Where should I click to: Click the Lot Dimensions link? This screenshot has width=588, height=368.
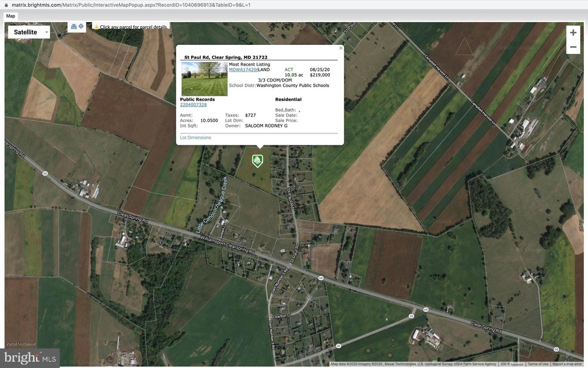195,138
